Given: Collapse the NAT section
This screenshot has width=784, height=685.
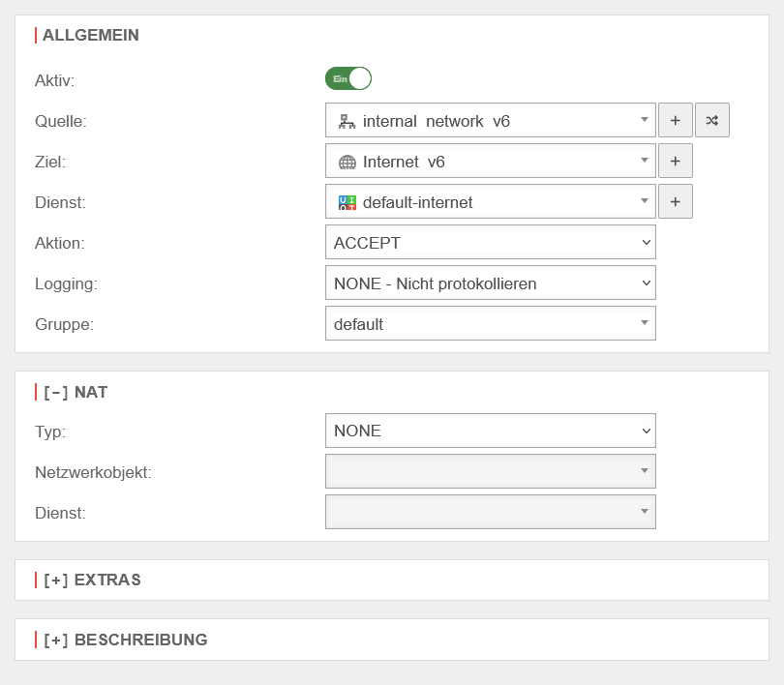Looking at the screenshot, I should click(56, 393).
